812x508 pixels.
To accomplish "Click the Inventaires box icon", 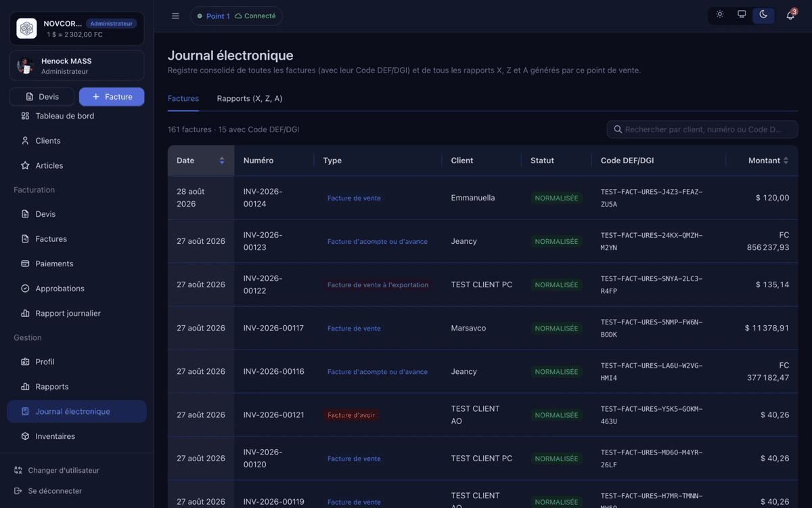I will [25, 436].
